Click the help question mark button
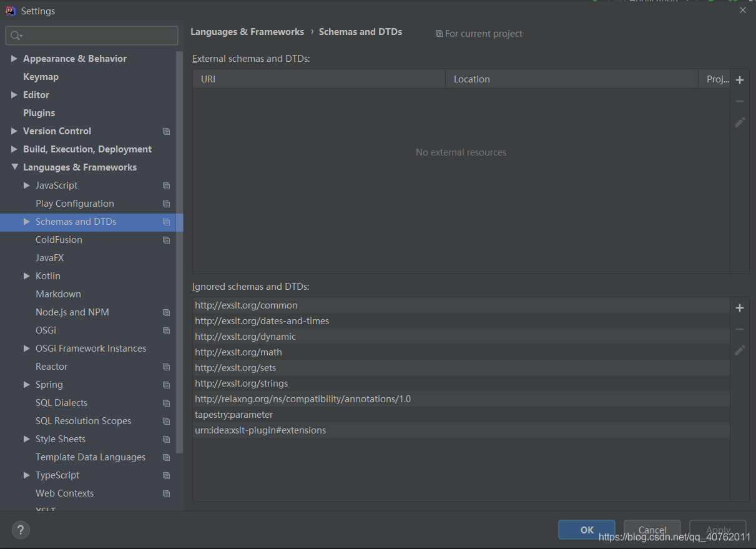Image resolution: width=756 pixels, height=549 pixels. point(21,530)
